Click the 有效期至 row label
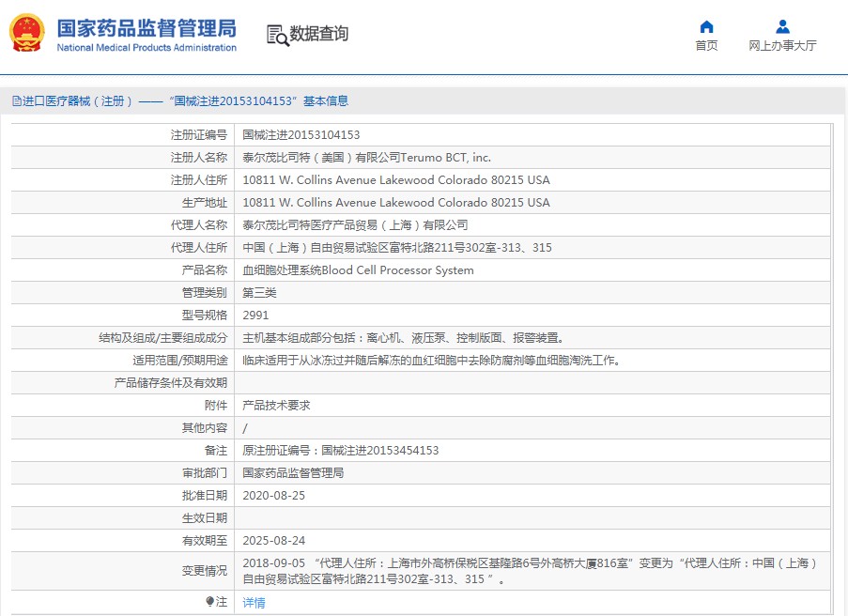 click(205, 541)
